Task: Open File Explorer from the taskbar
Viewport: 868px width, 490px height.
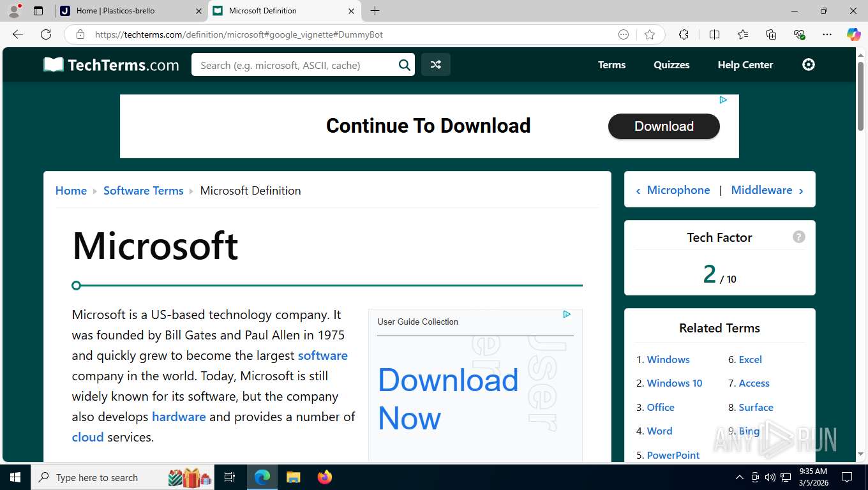Action: (x=293, y=477)
